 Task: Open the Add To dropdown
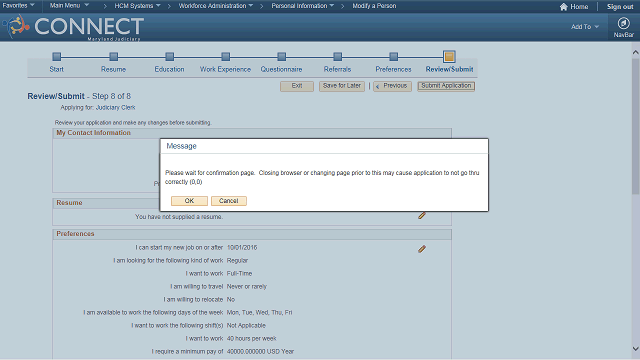[x=584, y=27]
